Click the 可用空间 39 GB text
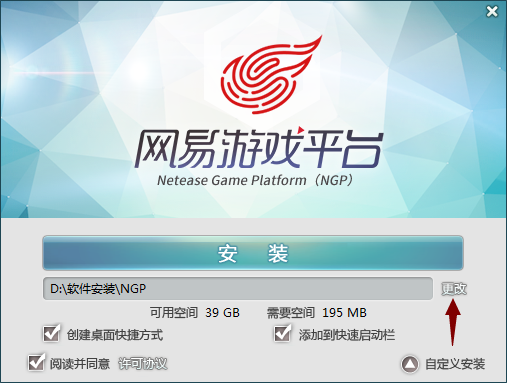This screenshot has height=383, width=507. coord(195,313)
